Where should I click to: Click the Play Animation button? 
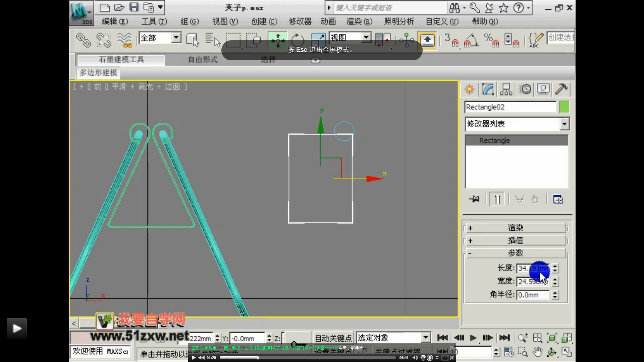tap(473, 338)
